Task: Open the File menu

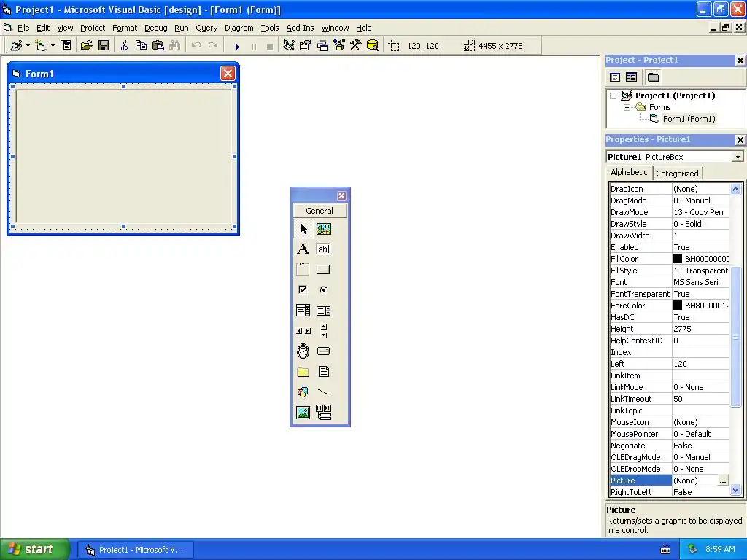Action: [23, 28]
